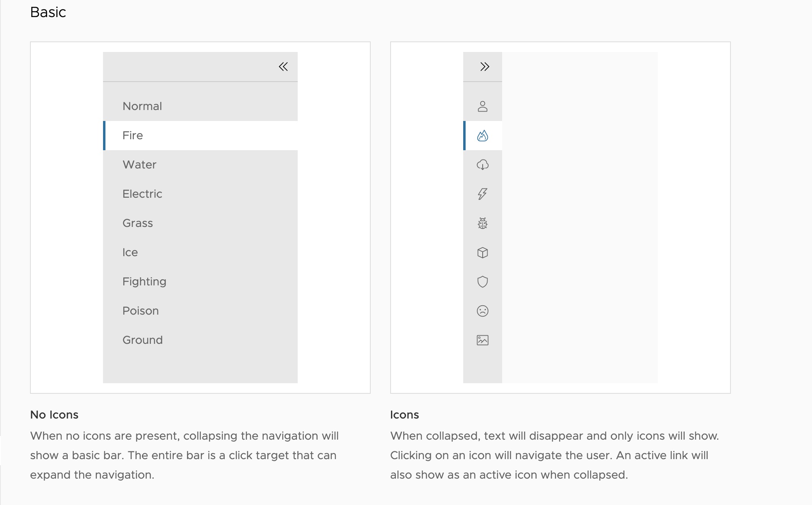This screenshot has height=505, width=812.
Task: Select the Normal navigation item
Action: tap(142, 106)
